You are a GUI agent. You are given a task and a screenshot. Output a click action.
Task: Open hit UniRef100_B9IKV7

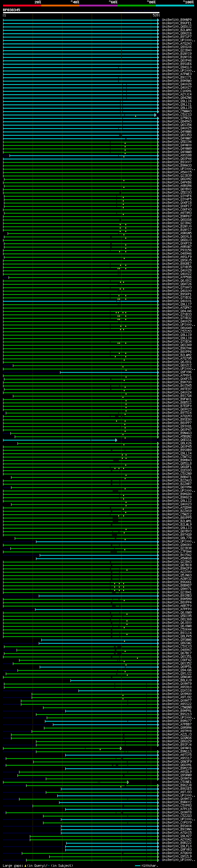click(x=177, y=162)
